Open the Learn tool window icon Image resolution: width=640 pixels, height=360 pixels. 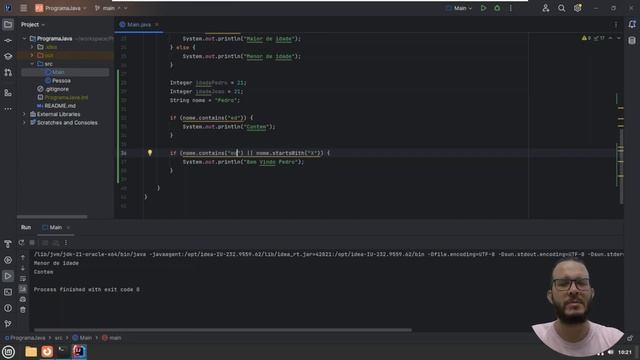[x=8, y=56]
